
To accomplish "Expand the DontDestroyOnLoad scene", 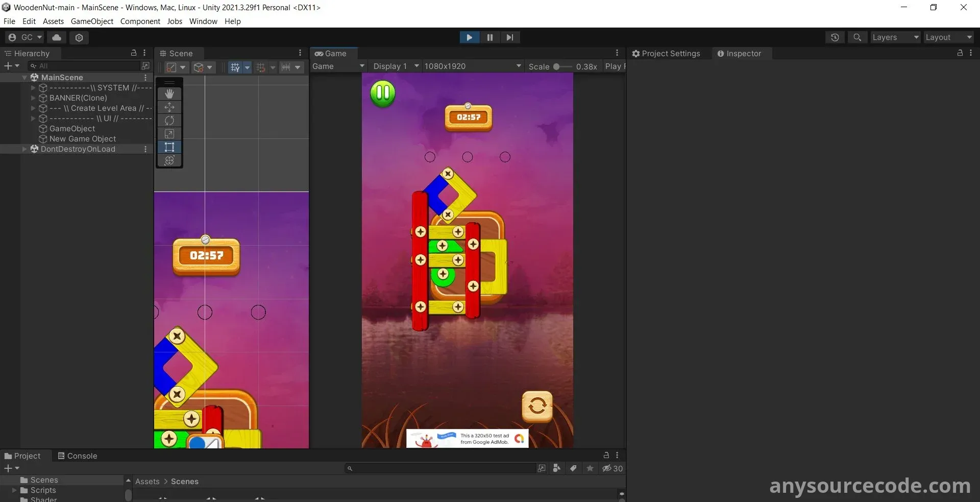I will point(24,149).
